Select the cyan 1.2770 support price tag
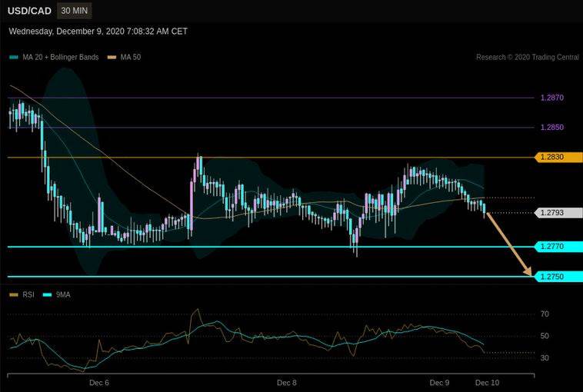The width and height of the screenshot is (583, 392). (x=558, y=247)
